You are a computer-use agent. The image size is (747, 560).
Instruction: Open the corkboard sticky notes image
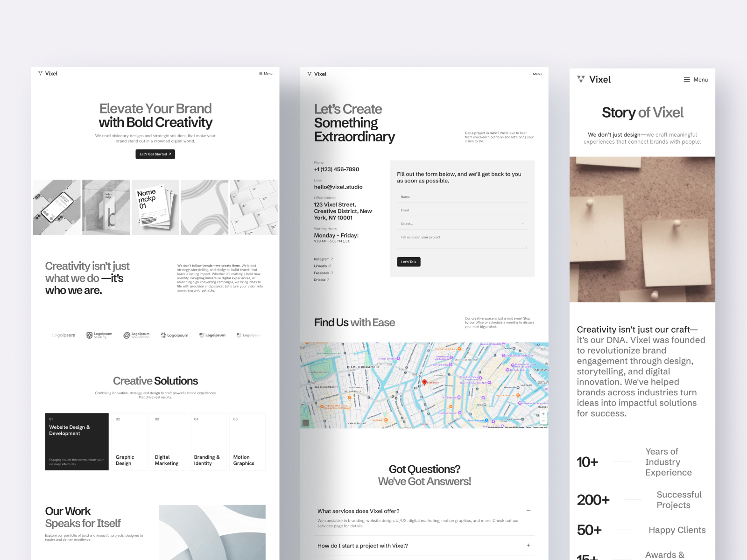(642, 229)
